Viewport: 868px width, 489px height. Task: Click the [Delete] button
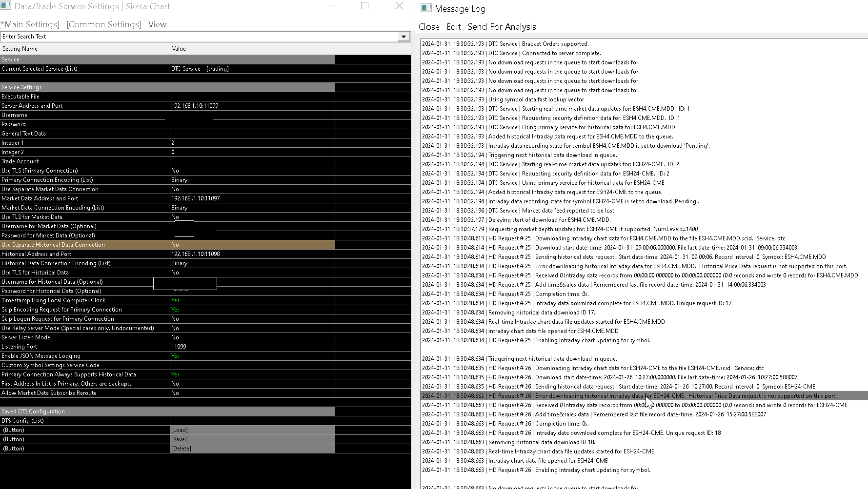click(252, 449)
